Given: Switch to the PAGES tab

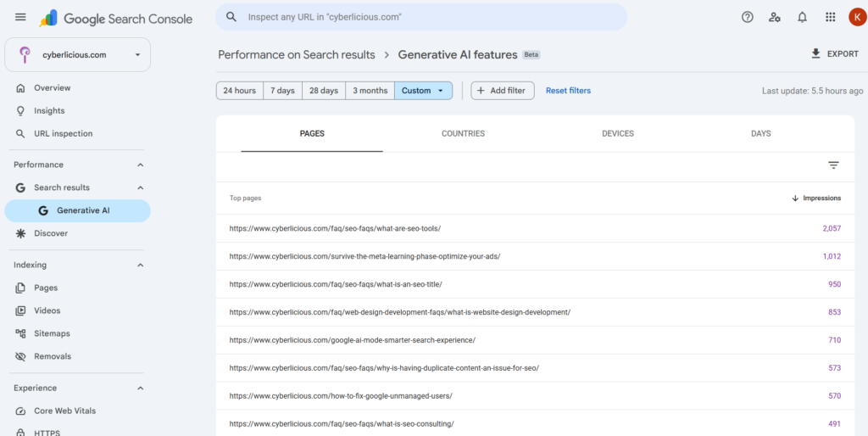Looking at the screenshot, I should [312, 133].
